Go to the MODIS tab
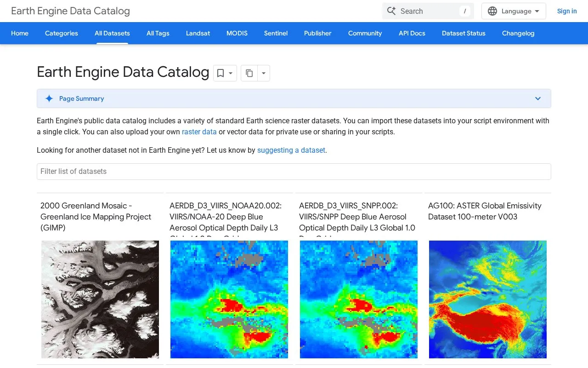The height and width of the screenshot is (368, 588). point(237,33)
